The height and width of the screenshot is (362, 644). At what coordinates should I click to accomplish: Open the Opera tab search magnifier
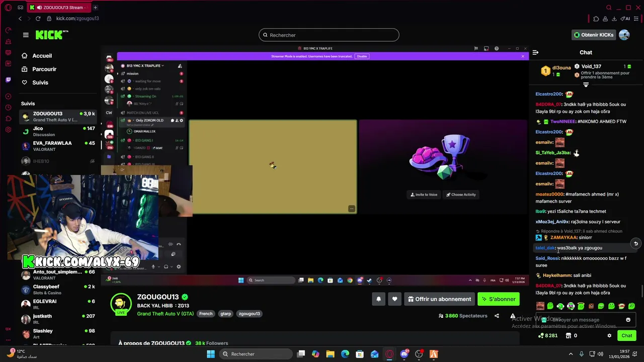[609, 8]
